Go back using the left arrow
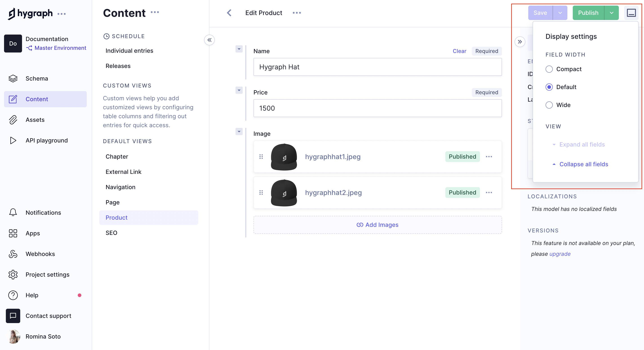 [229, 13]
